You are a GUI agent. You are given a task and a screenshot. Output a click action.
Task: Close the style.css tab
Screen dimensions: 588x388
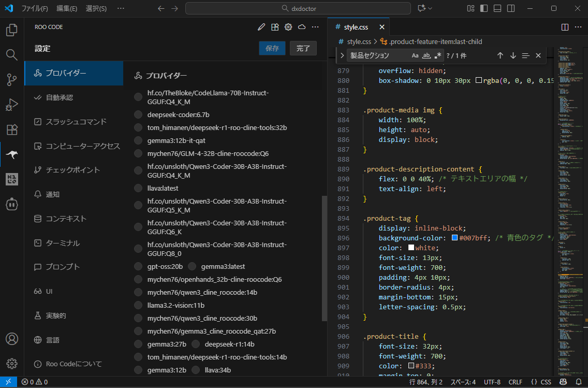[x=382, y=27]
